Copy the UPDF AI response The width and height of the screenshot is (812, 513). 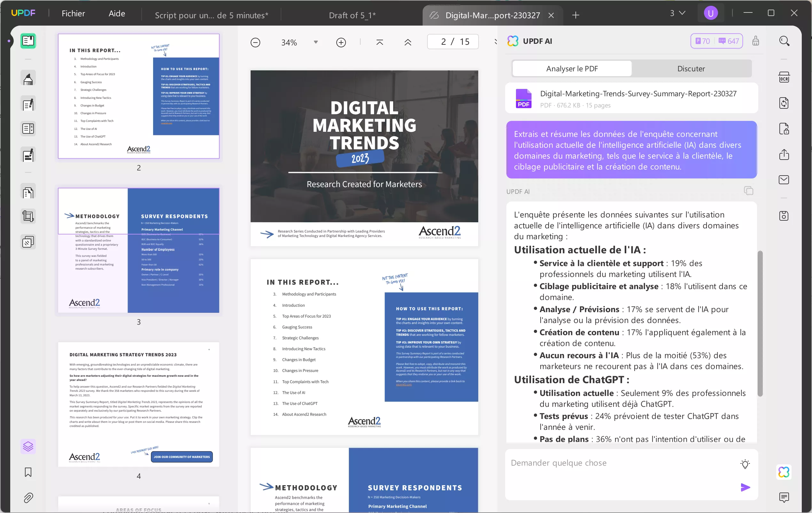point(748,191)
